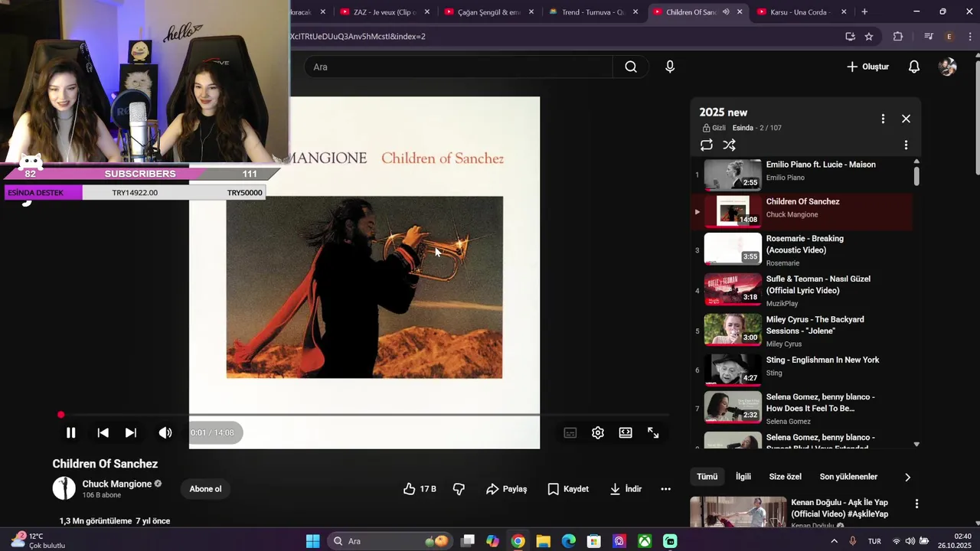Switch to Trend - Turnuva tab

591,11
